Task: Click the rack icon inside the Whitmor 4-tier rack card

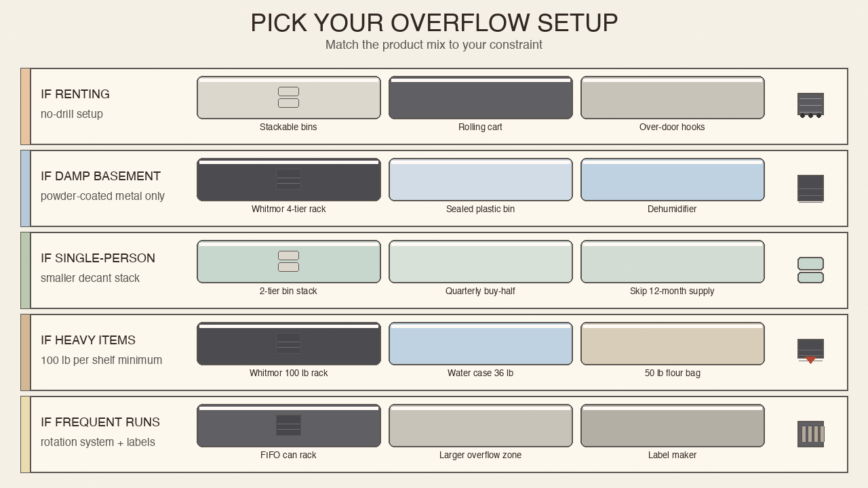Action: click(x=288, y=180)
